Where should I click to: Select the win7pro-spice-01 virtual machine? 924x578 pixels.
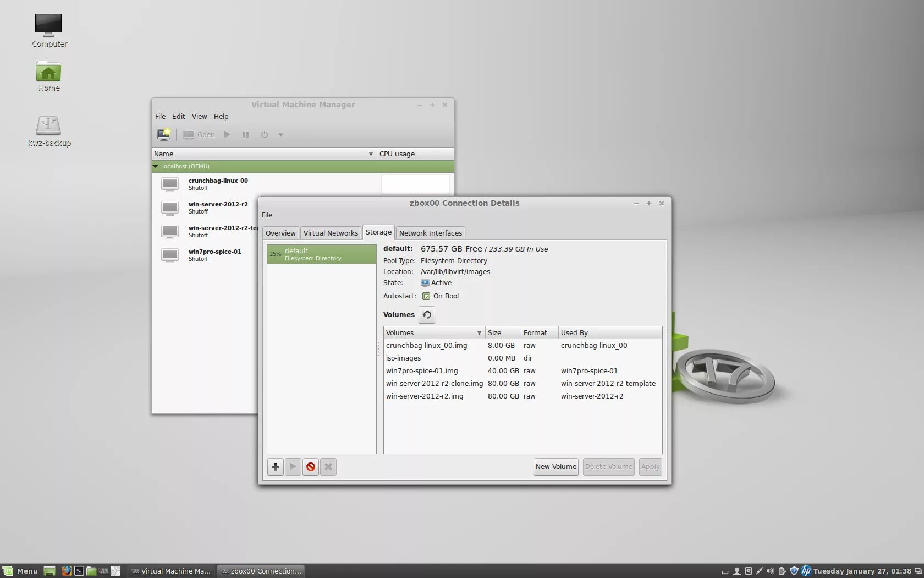pyautogui.click(x=215, y=255)
